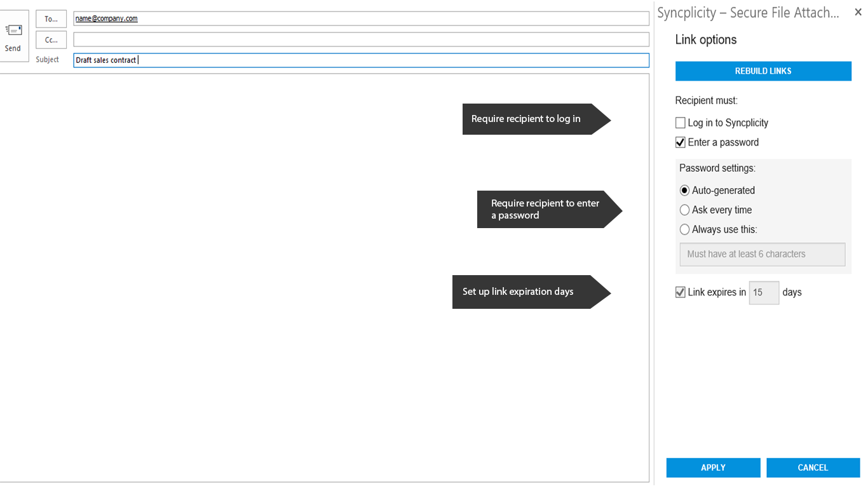Select the Auto-generated password option
This screenshot has height=488, width=868.
(684, 191)
